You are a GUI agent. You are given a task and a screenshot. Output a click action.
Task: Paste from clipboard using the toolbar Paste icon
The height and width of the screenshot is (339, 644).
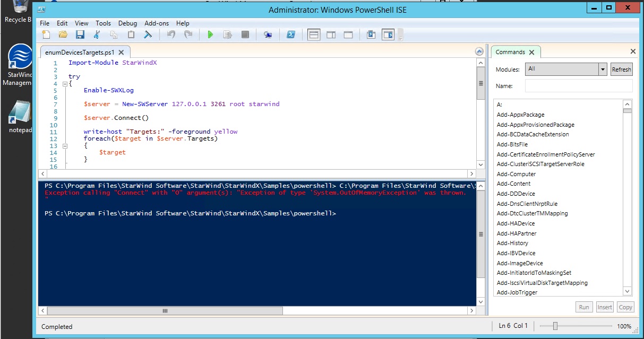point(131,34)
